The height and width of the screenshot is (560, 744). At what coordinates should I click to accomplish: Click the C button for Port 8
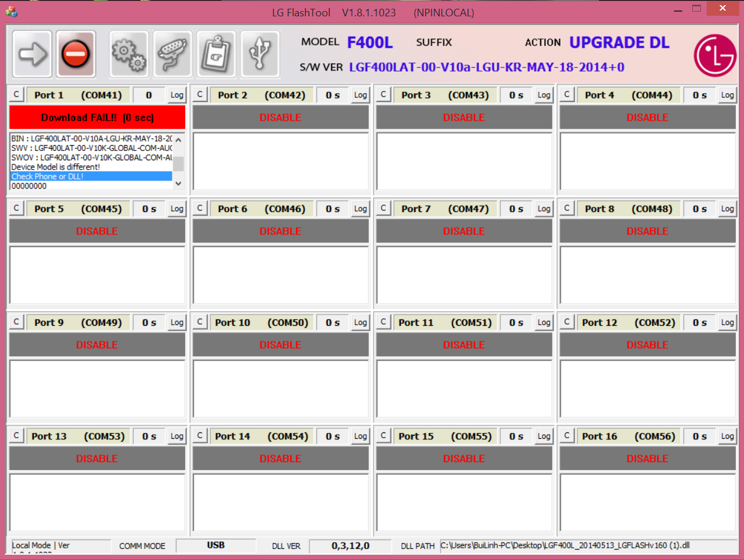[x=567, y=208]
